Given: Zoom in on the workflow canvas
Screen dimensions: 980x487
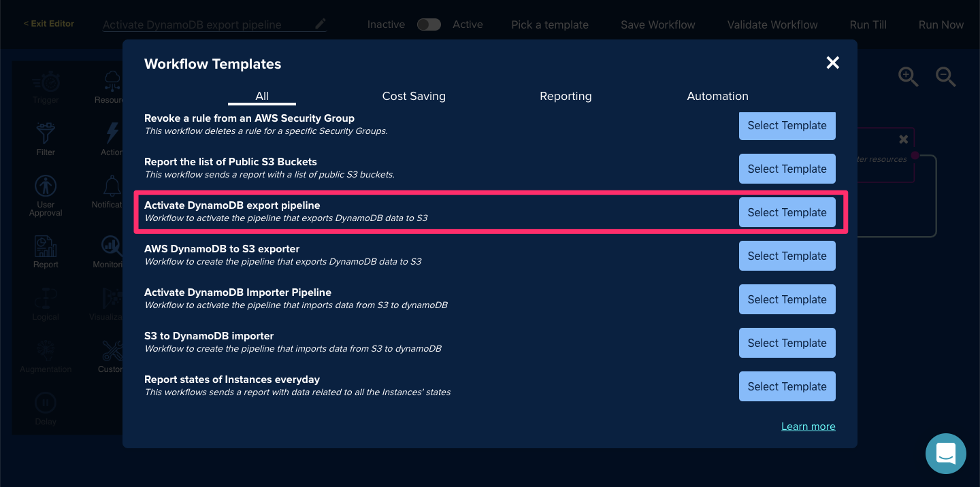Looking at the screenshot, I should click(909, 77).
